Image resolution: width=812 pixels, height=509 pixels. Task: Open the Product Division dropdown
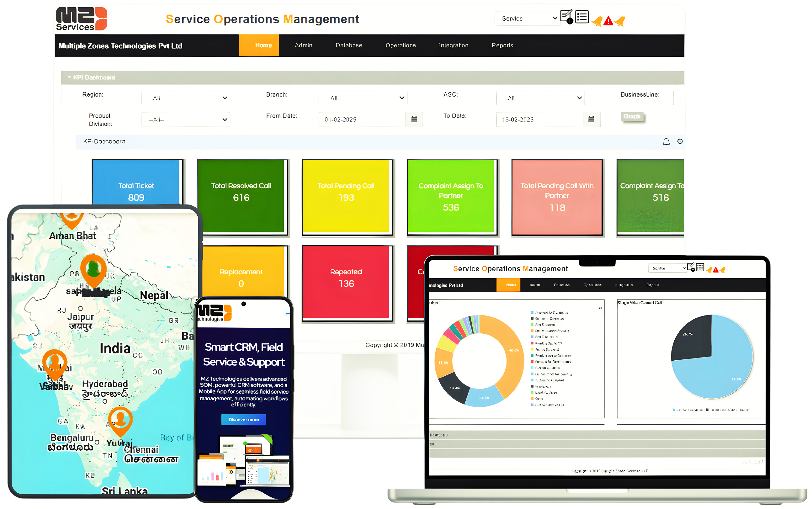point(186,119)
